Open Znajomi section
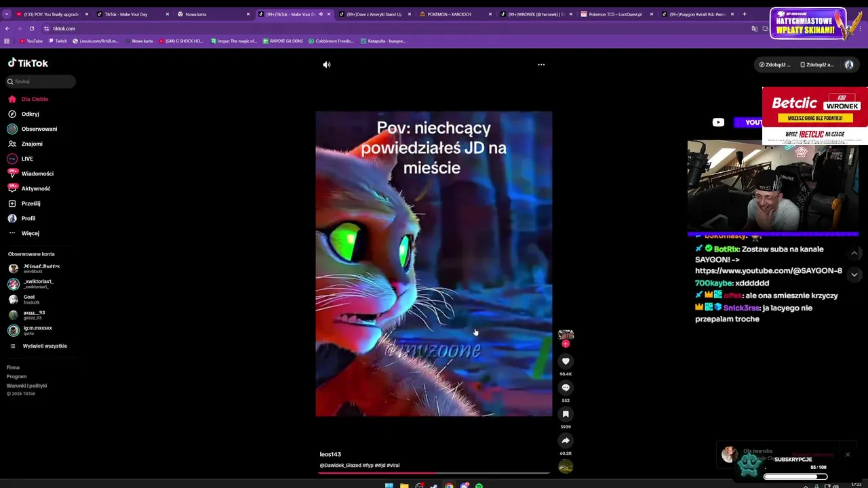Screen dimensions: 868x488 coord(25,144)
